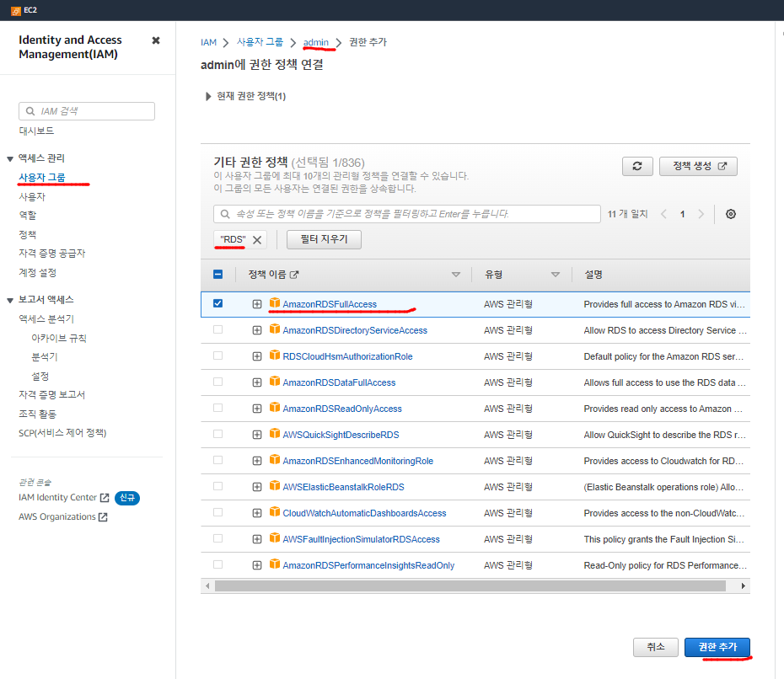Open 정책 in the sidebar

click(28, 234)
